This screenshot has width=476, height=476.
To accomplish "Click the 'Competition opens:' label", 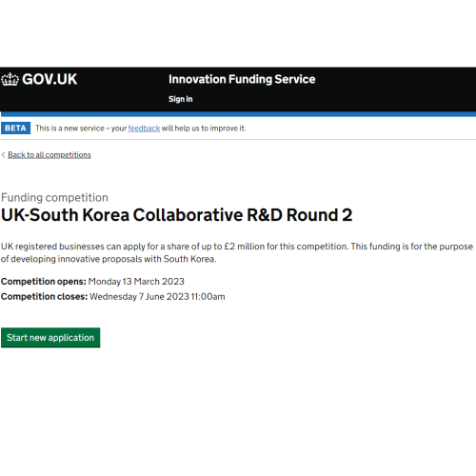I will coord(44,282).
